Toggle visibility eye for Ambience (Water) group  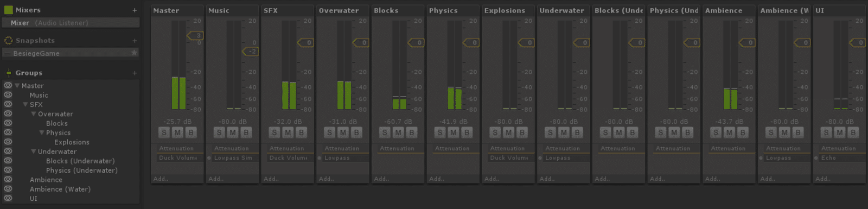8,189
